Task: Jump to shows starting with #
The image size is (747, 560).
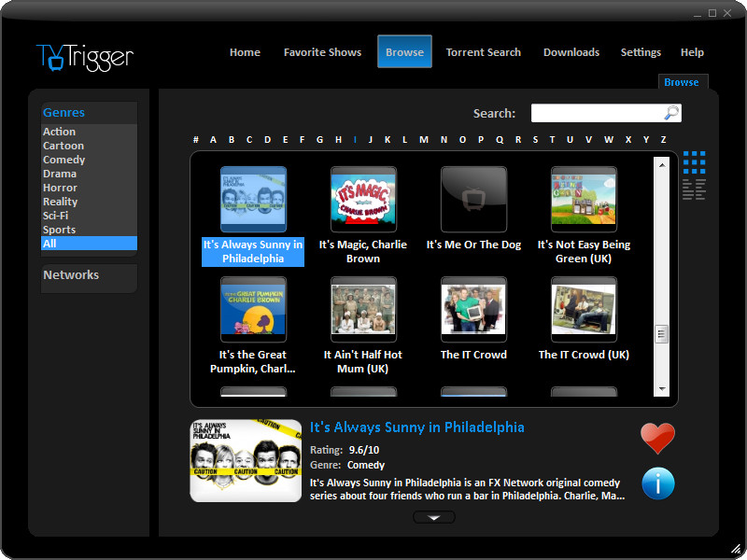Action: [196, 140]
